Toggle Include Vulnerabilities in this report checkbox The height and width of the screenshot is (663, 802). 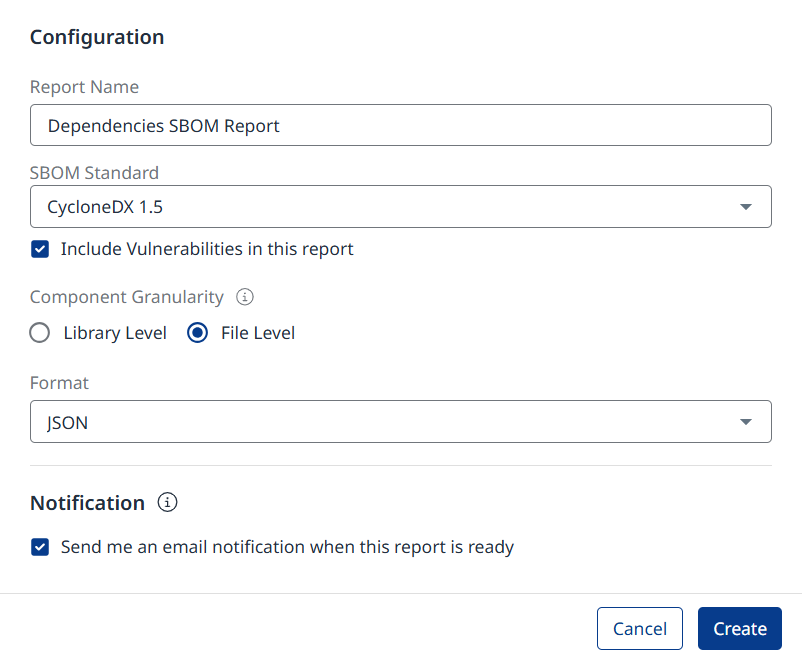(x=40, y=249)
